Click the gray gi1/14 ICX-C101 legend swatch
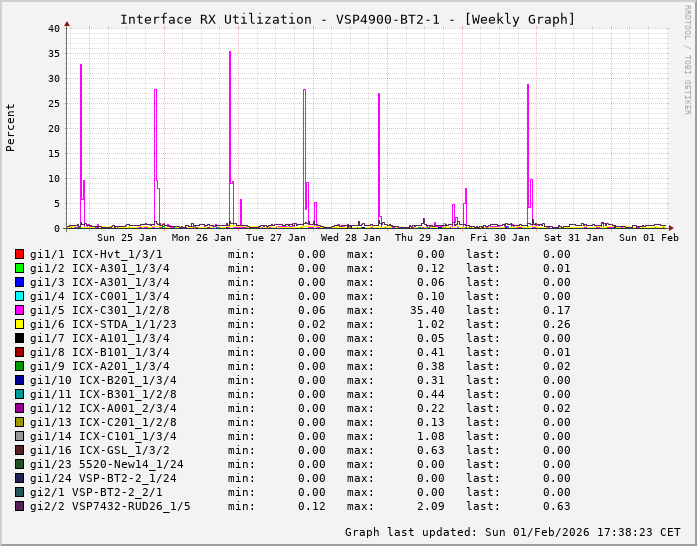 (x=20, y=437)
